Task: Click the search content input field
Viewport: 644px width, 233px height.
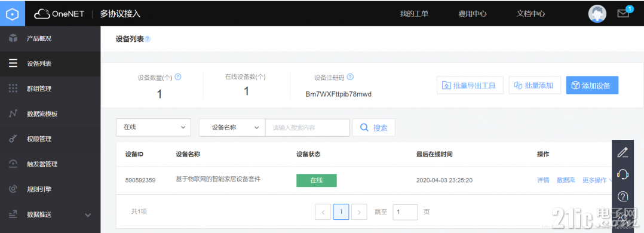Action: coord(308,127)
